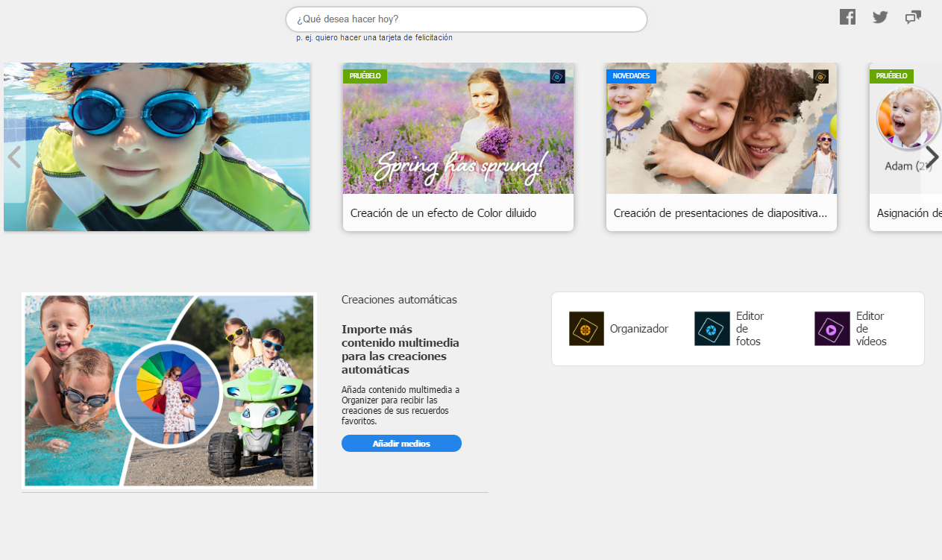
Task: Open the partially visible "Asignación de" card title
Action: (x=908, y=213)
